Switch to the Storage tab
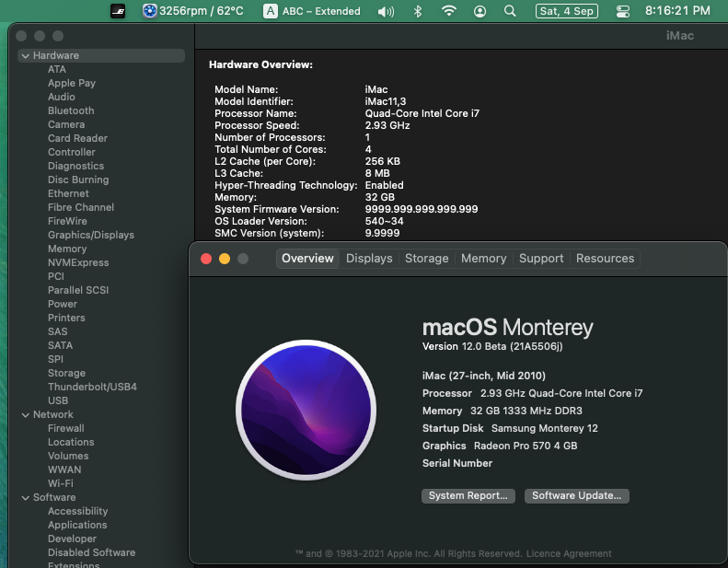The width and height of the screenshot is (728, 568). (427, 259)
